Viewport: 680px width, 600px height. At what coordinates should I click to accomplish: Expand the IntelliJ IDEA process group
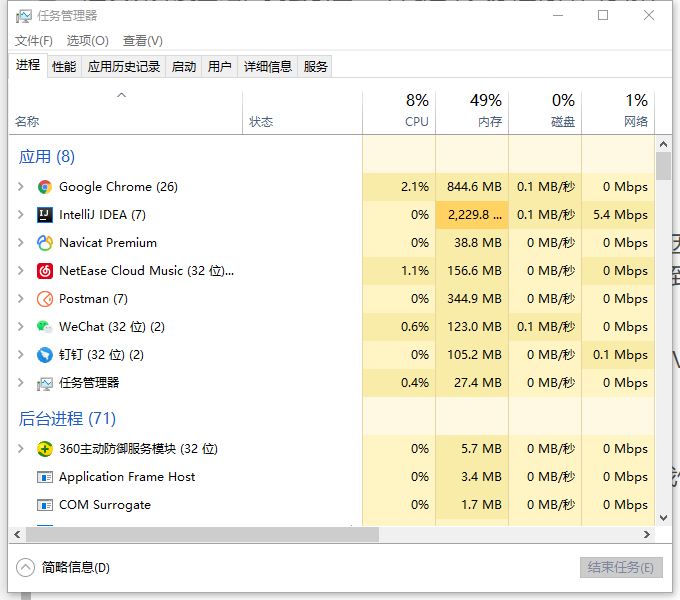(20, 215)
